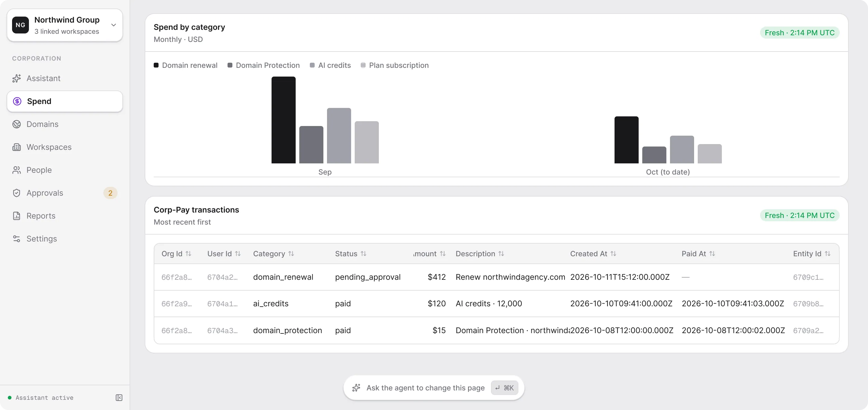Sort by Paid At column arrows
868x410 pixels.
click(712, 254)
